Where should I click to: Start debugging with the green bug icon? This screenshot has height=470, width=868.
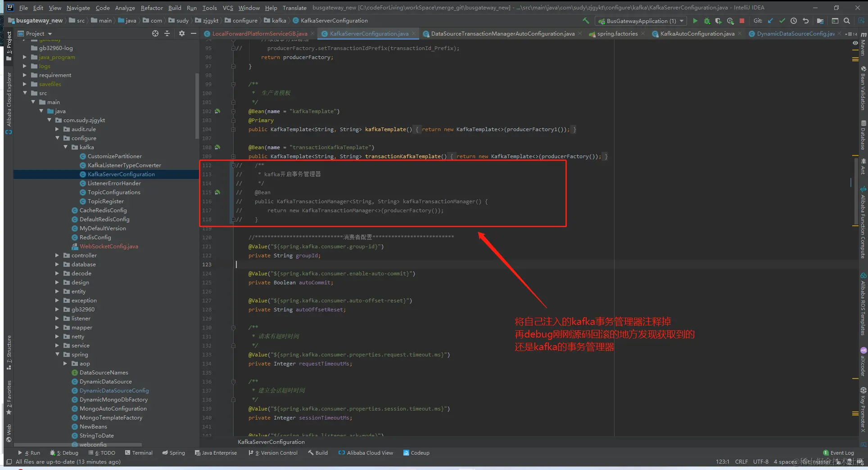pyautogui.click(x=707, y=21)
